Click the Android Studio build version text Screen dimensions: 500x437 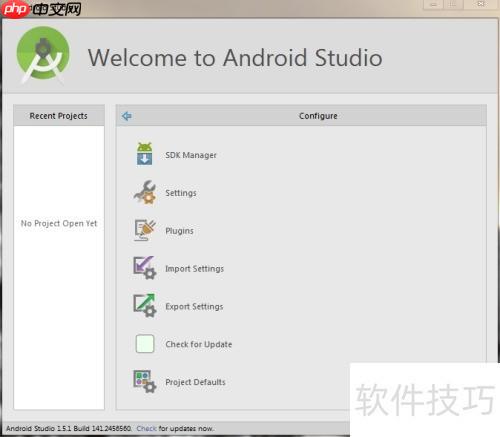69,428
